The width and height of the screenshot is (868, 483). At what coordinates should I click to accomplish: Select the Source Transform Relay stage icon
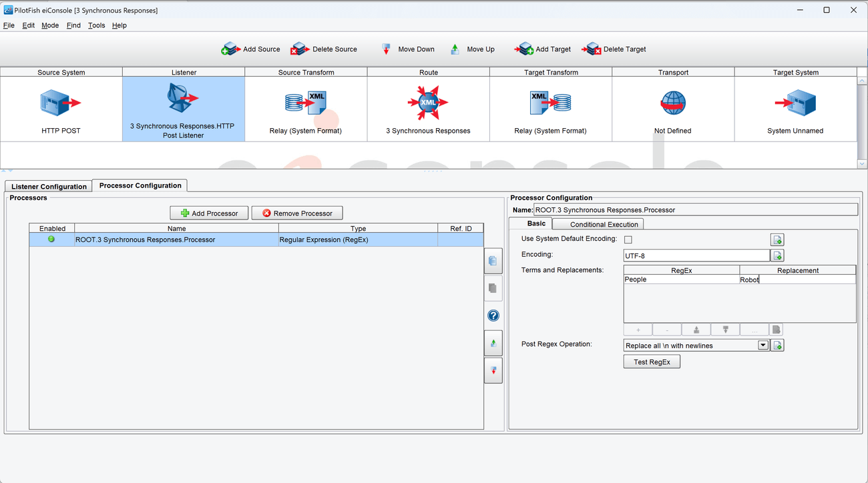pos(306,102)
